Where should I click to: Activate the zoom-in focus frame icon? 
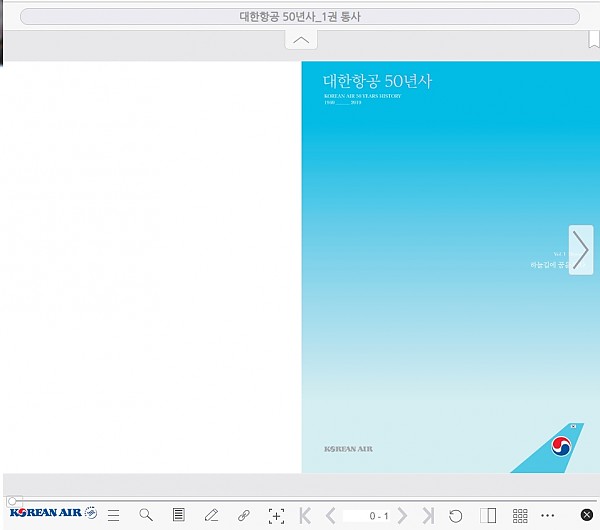(x=276, y=516)
